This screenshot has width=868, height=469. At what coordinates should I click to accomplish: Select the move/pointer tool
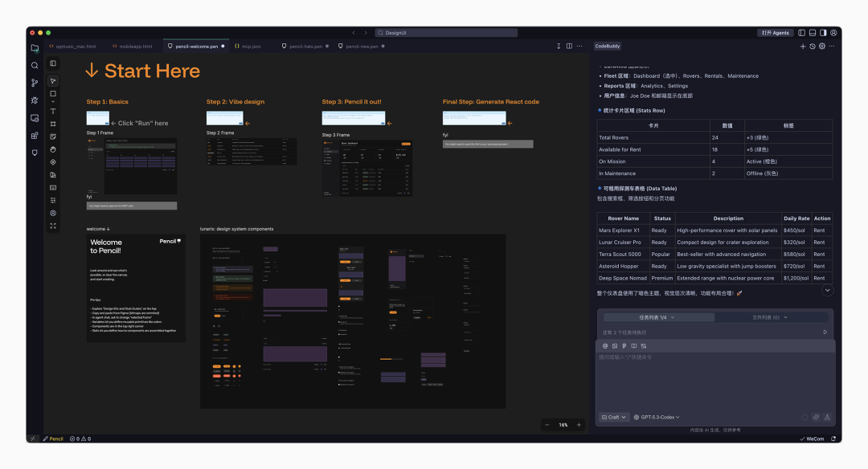coord(53,81)
